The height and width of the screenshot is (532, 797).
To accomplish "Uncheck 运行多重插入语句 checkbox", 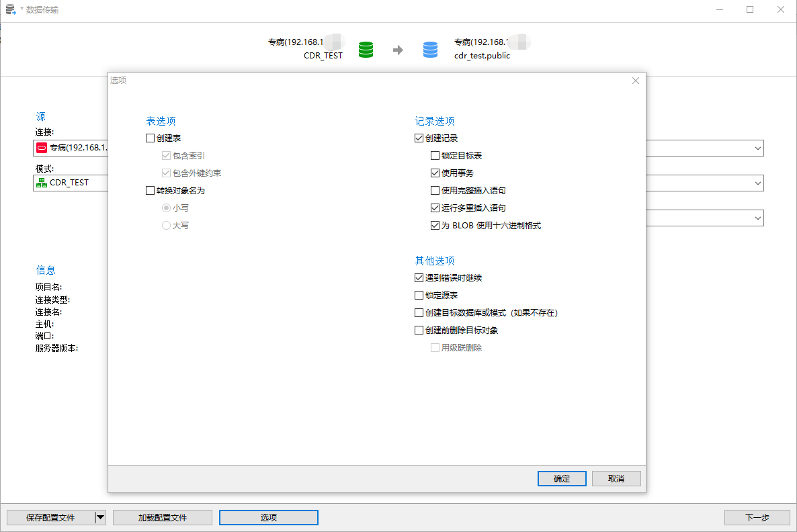I will tap(435, 208).
